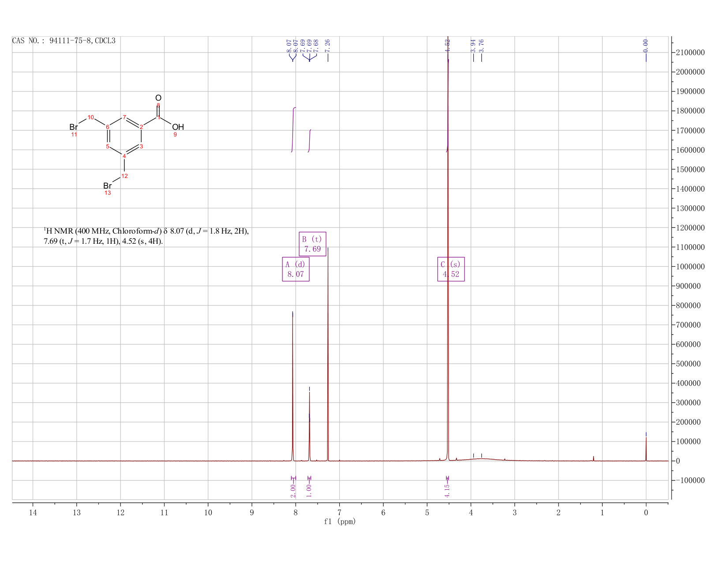
Task: Click the Br atom numbered 13
Action: pos(108,186)
